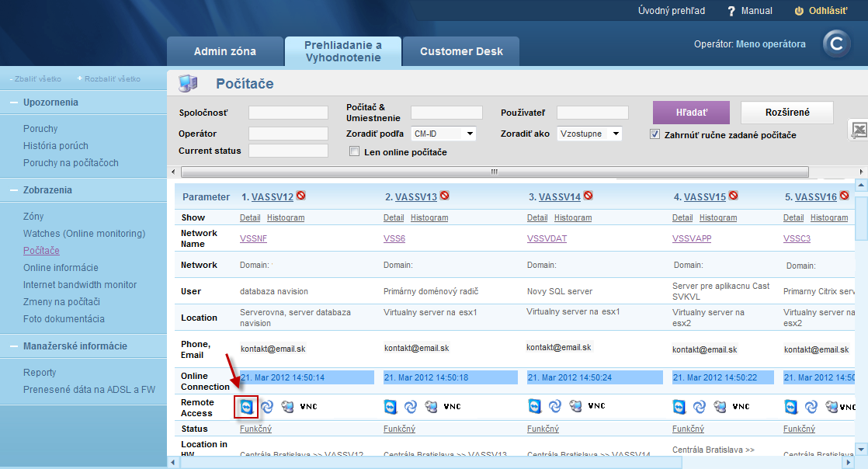Open Histogram for VASSV14
Screen dimensions: 868x469
pyautogui.click(x=573, y=217)
